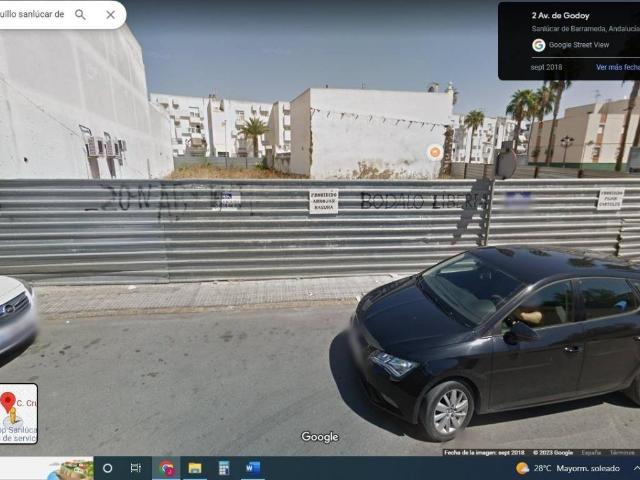
Task: Open the 'Ver más fechas' link
Action: coord(618,67)
